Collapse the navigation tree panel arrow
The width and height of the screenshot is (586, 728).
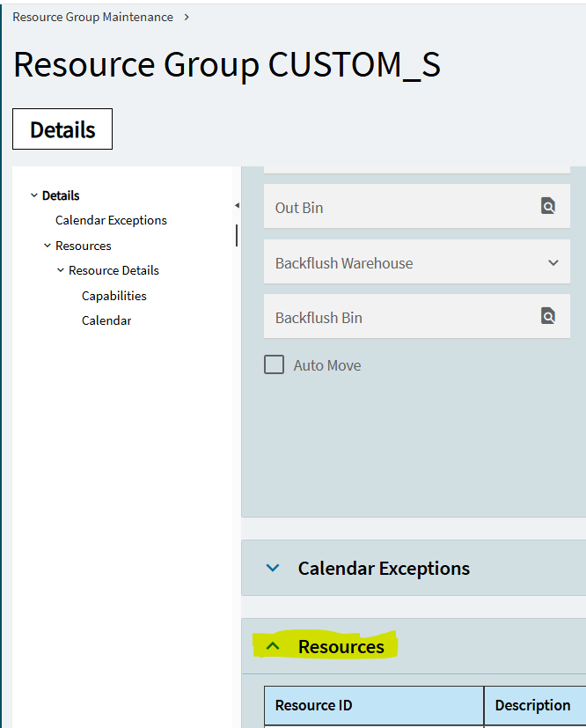point(237,205)
